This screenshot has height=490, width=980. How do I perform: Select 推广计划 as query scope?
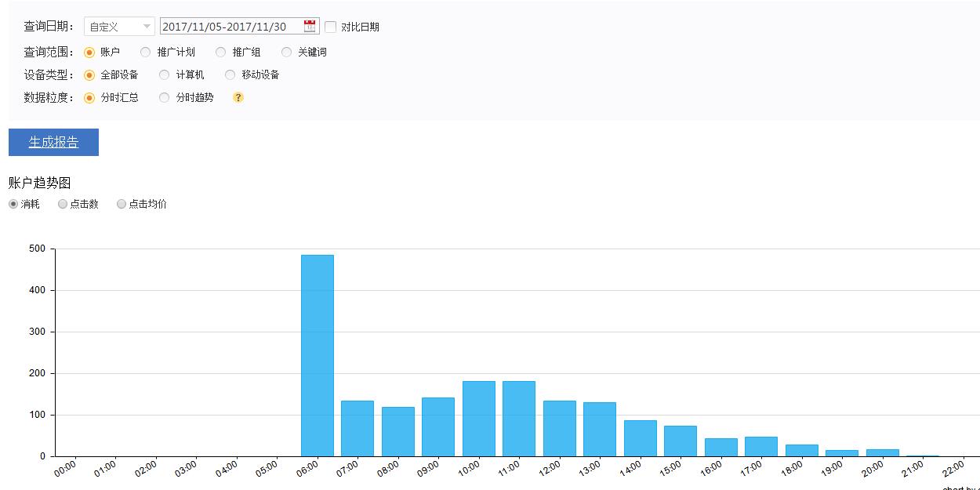pos(146,53)
